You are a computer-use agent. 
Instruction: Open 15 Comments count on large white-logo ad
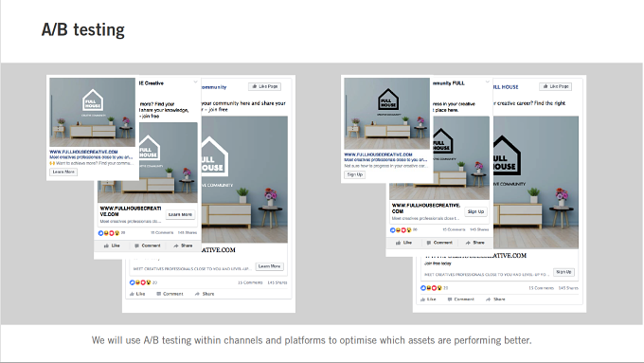click(250, 282)
